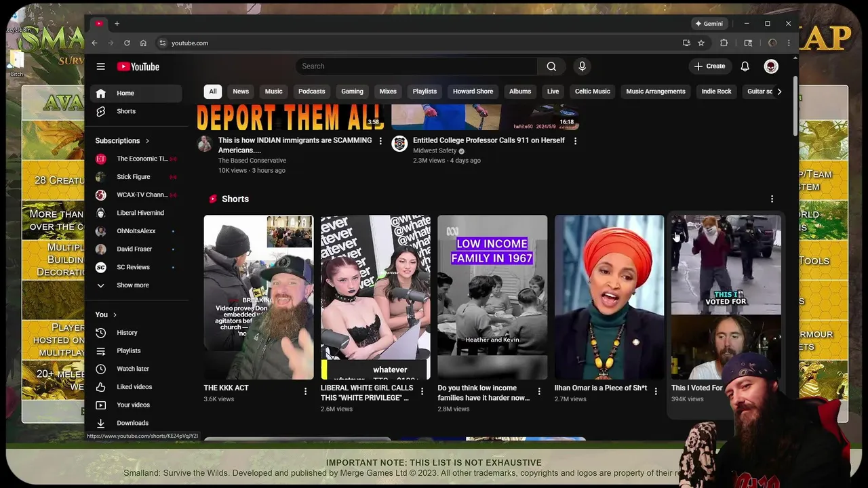Open options for THE KKK ACT short

tap(306, 391)
